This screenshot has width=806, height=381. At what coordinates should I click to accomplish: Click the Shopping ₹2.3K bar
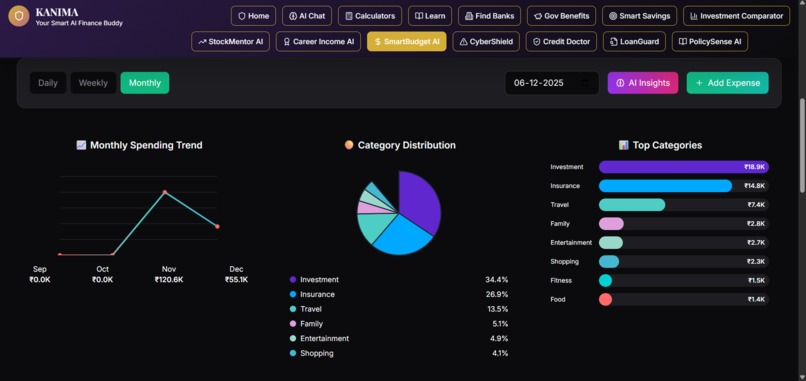[609, 261]
